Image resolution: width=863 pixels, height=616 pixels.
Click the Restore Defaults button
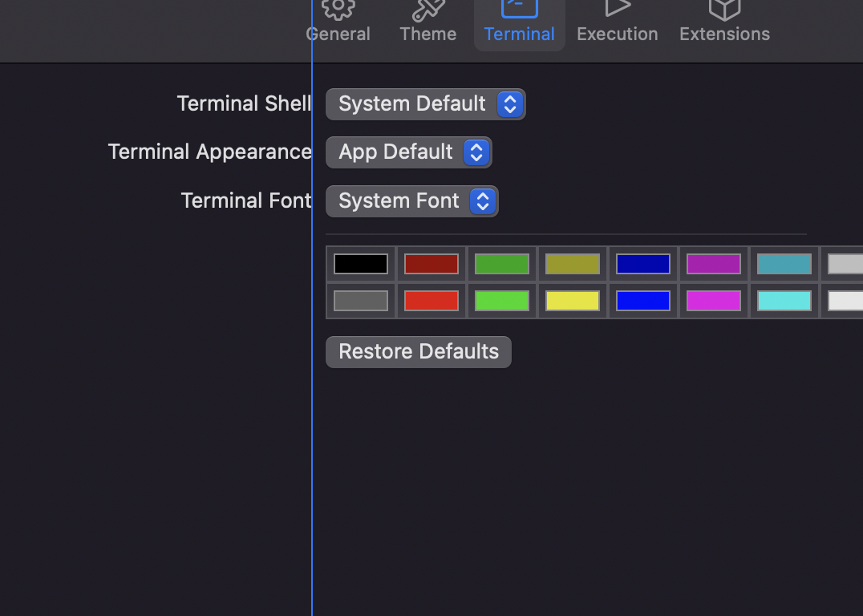(x=419, y=352)
